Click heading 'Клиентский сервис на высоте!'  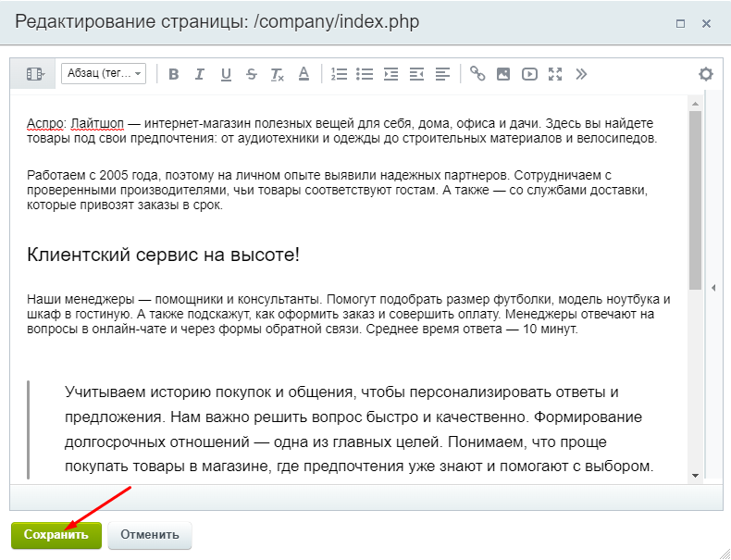(163, 255)
